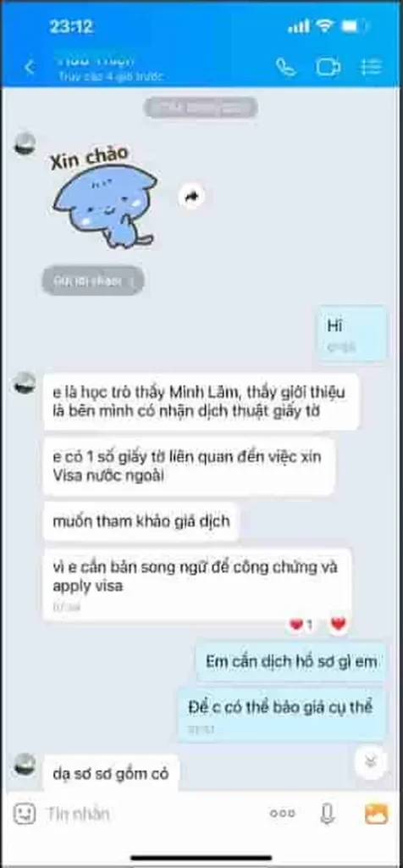Image resolution: width=403 pixels, height=868 pixels.
Task: Open more options three-dot icon in input bar
Action: (282, 813)
